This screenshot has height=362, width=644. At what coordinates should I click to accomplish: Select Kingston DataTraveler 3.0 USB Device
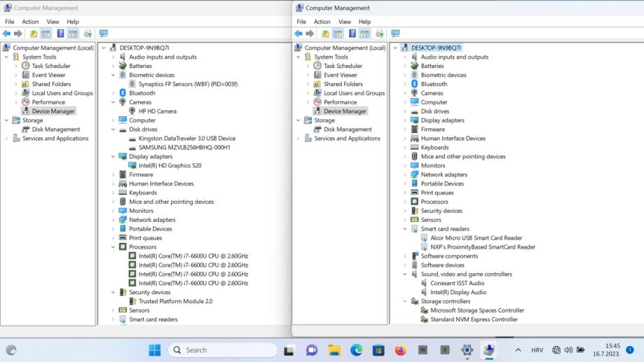click(x=186, y=139)
